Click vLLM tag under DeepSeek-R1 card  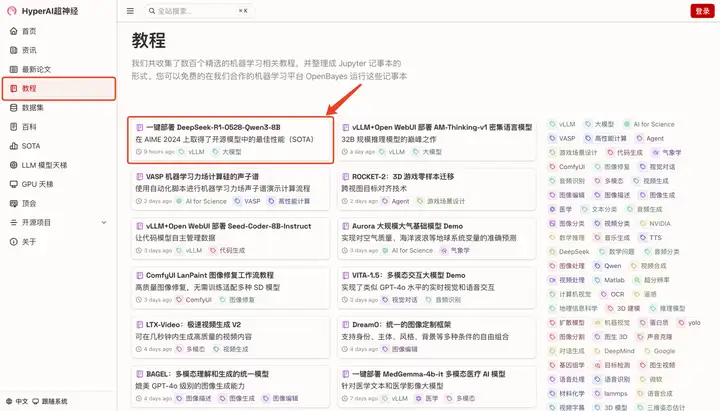pos(192,152)
